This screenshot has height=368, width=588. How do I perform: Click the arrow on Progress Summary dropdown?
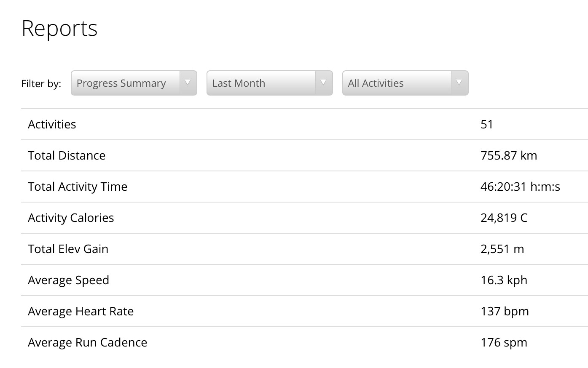(x=188, y=83)
